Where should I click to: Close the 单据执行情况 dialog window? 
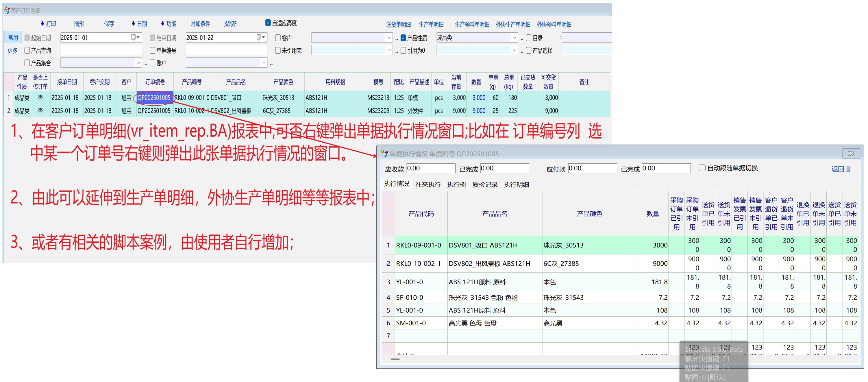pos(851,154)
